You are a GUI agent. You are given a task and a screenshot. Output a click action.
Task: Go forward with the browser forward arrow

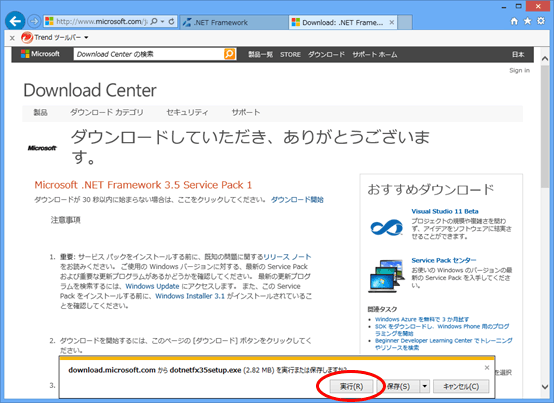tap(34, 22)
